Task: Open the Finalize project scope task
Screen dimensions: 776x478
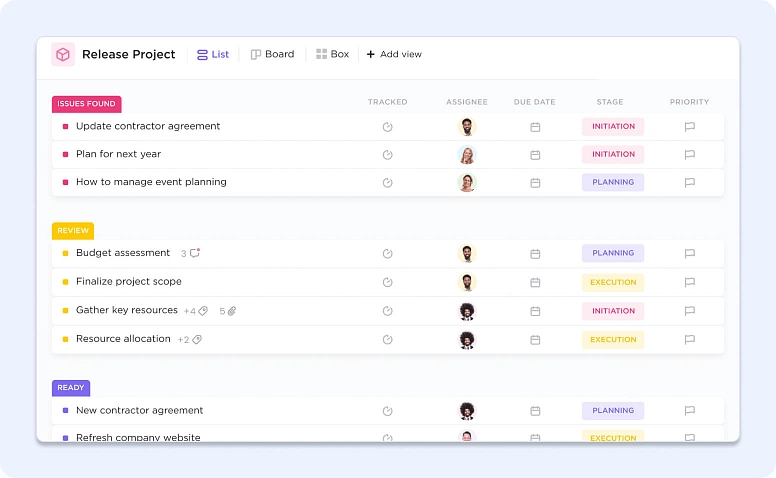Action: click(129, 282)
